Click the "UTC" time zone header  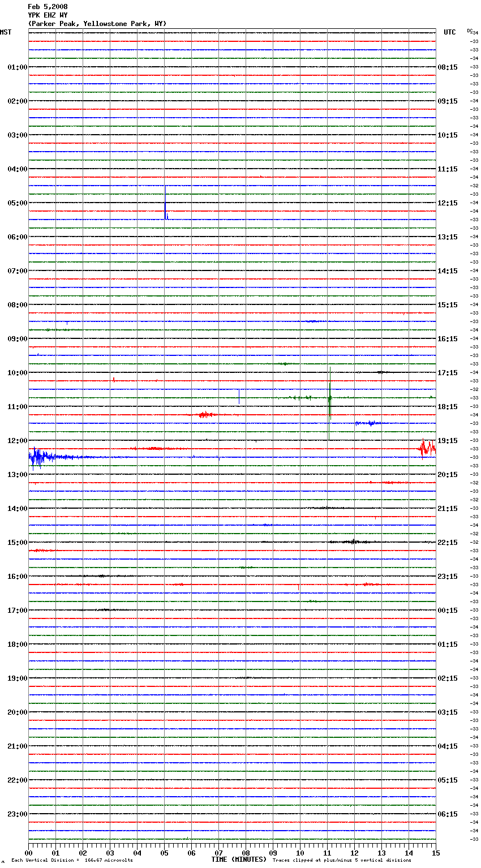point(450,32)
